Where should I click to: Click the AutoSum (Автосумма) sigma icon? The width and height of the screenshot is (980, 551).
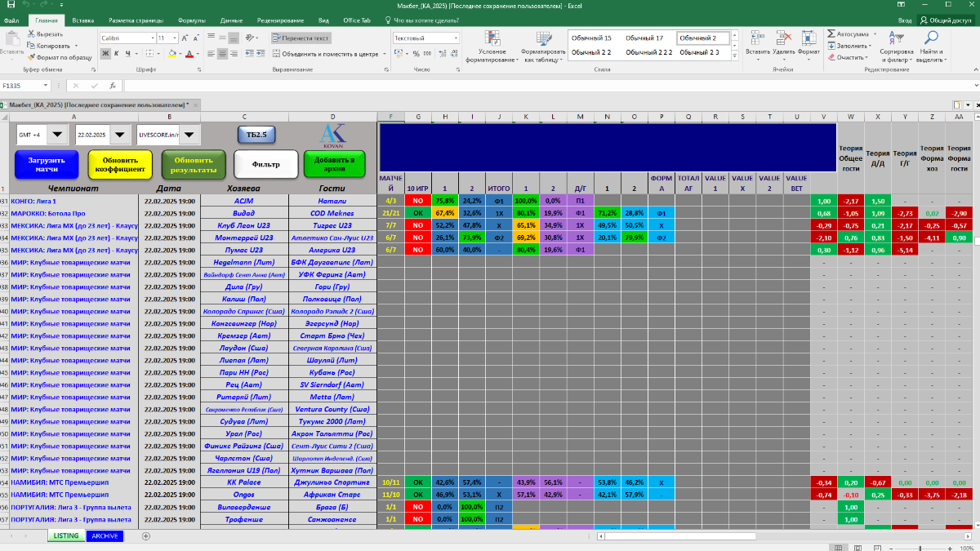(x=831, y=34)
